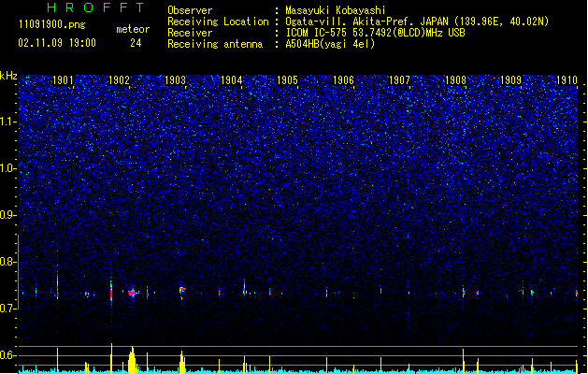
Task: Click the curved meteor echo after 1903
Action: [182, 291]
